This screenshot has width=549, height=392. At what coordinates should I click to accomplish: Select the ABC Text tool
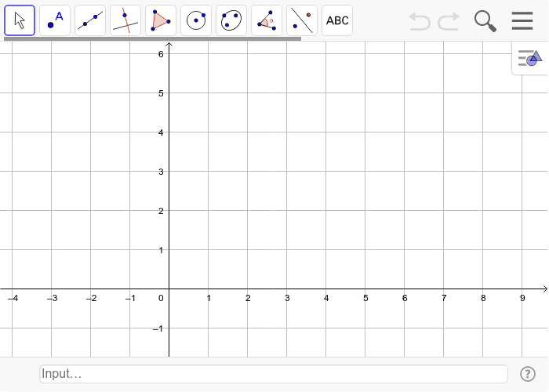[337, 20]
